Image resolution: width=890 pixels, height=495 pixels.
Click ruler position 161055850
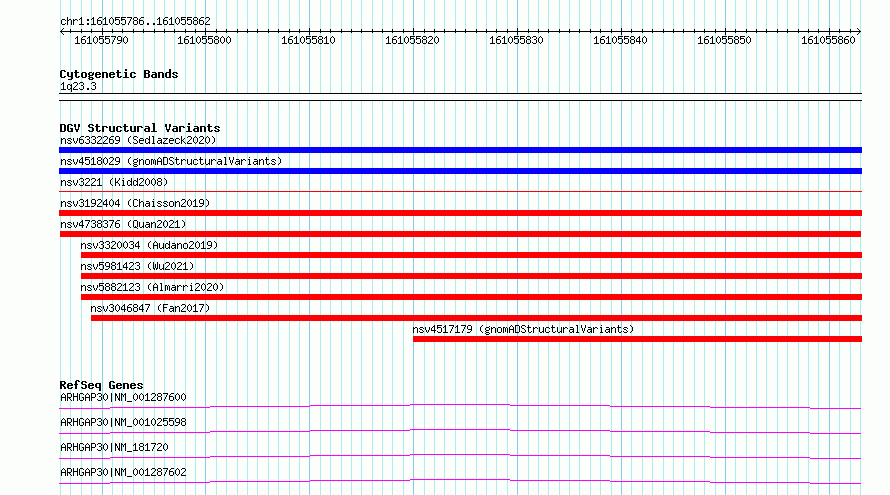click(x=724, y=40)
